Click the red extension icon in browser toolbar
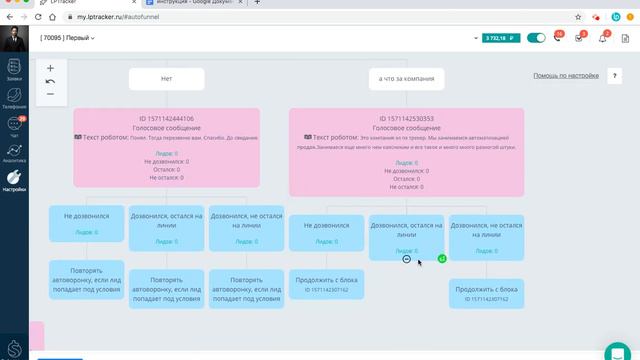The height and width of the screenshot is (360, 640). click(596, 17)
